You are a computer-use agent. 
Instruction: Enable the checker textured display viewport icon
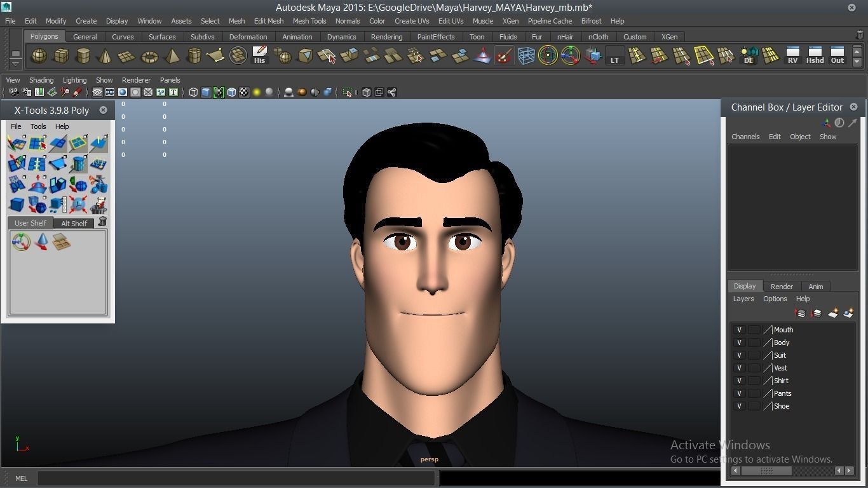(244, 92)
